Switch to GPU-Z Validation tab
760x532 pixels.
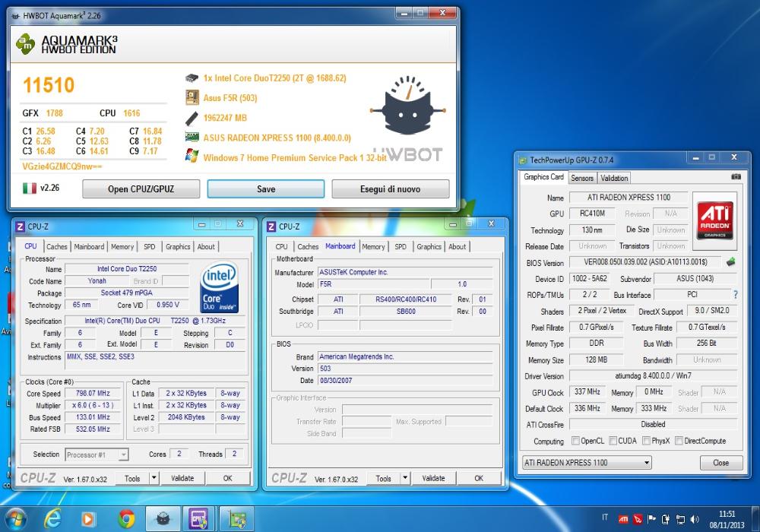pos(614,178)
